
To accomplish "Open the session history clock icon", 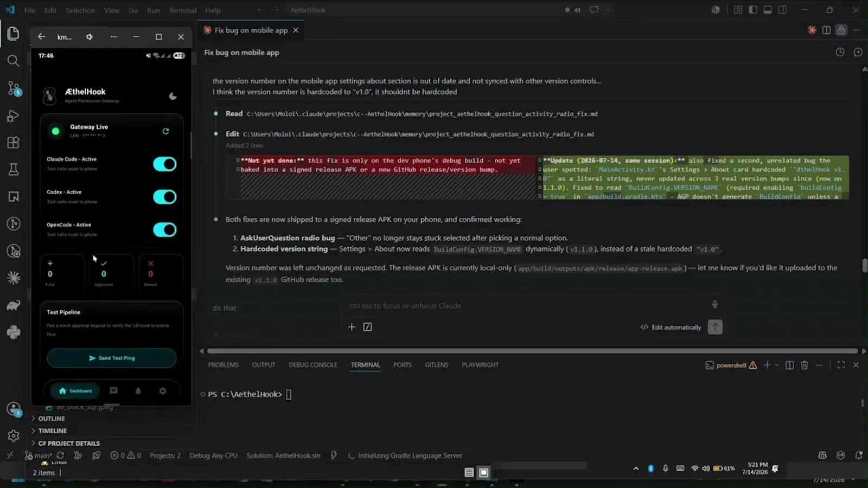I will 840,52.
